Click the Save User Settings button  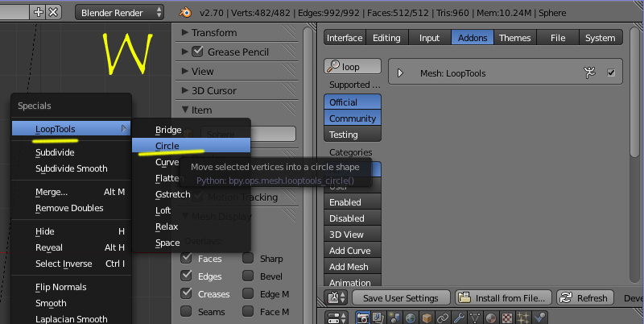tap(401, 297)
